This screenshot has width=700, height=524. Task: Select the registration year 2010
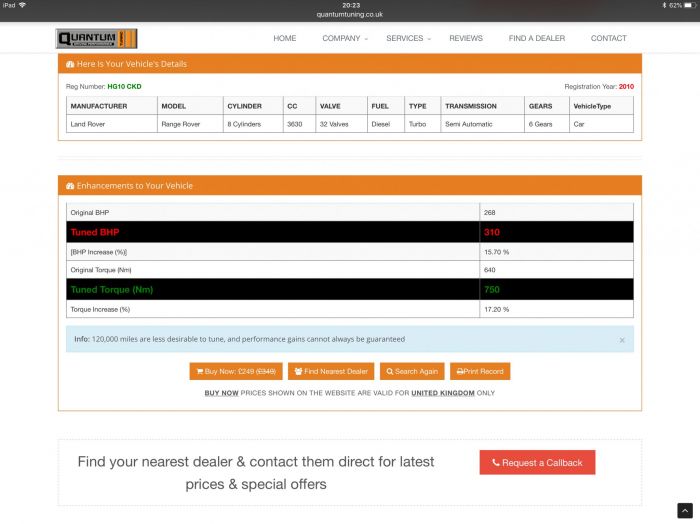pos(626,87)
